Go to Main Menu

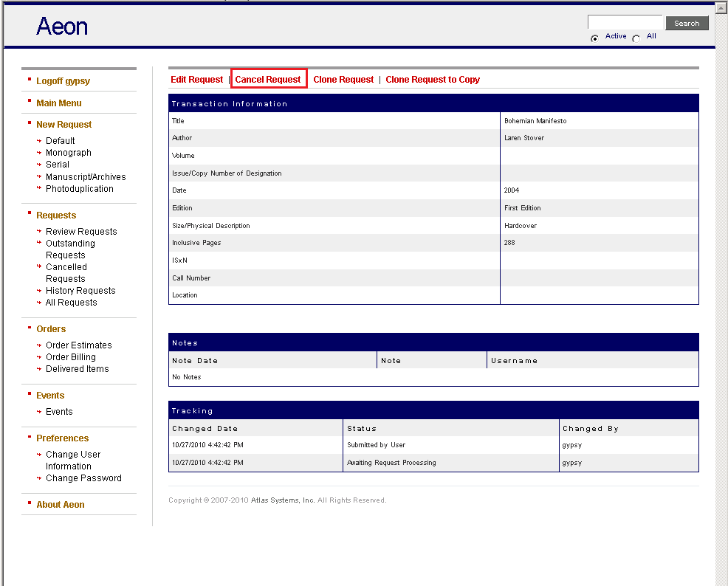pos(59,103)
